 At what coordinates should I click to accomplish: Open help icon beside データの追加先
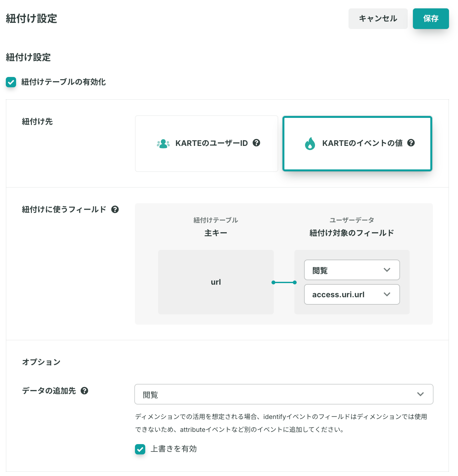click(84, 391)
